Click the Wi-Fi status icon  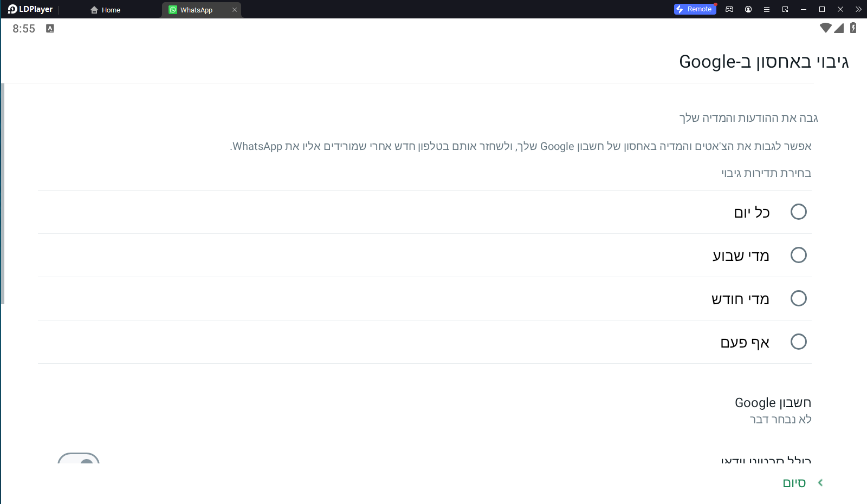point(825,28)
